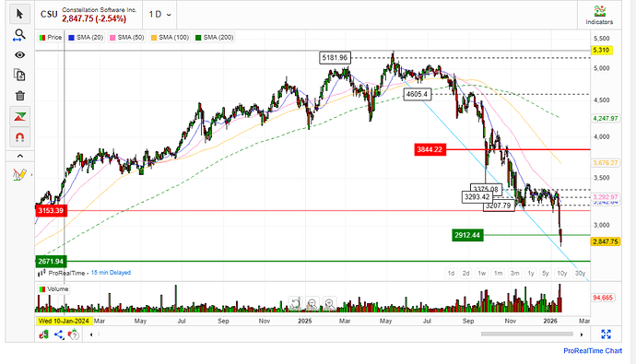The width and height of the screenshot is (636, 364).
Task: Click the SMA (20) legend item
Action: 86,38
